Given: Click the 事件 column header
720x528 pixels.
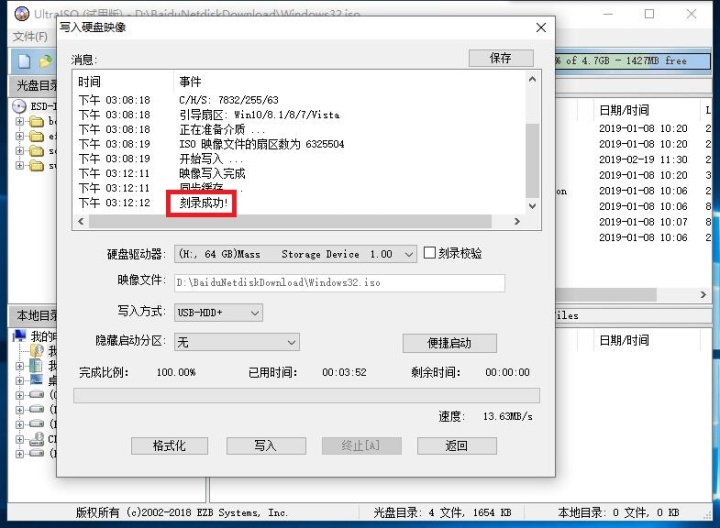Looking at the screenshot, I should coord(190,82).
